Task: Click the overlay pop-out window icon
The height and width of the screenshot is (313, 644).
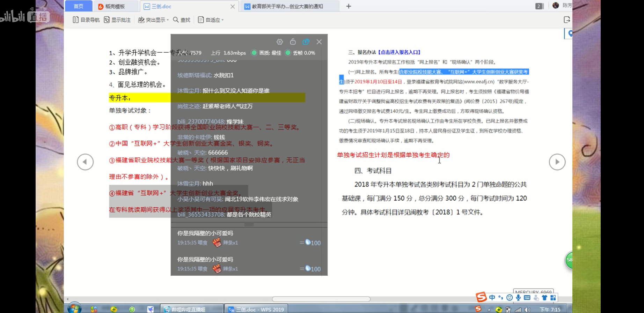Action: pos(306,42)
